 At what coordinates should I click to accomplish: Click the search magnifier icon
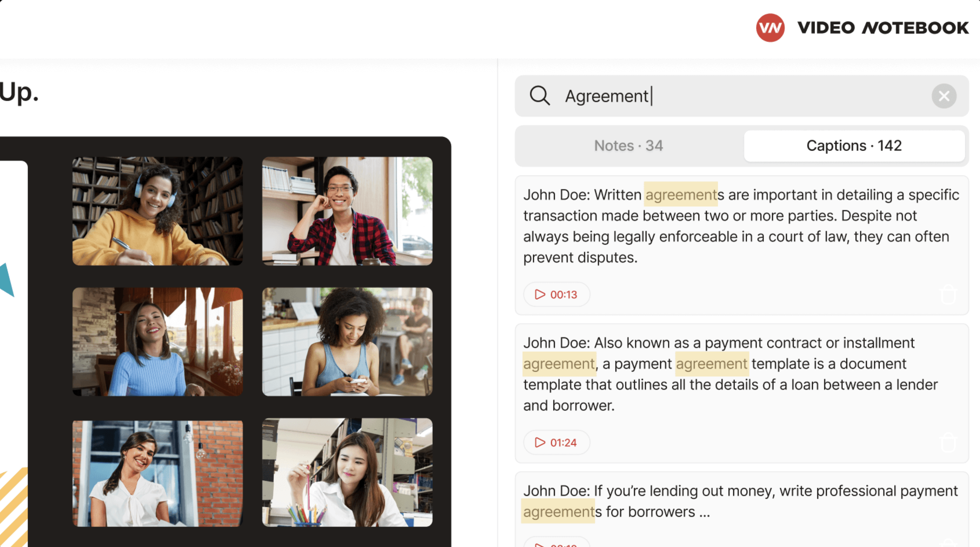click(x=539, y=96)
